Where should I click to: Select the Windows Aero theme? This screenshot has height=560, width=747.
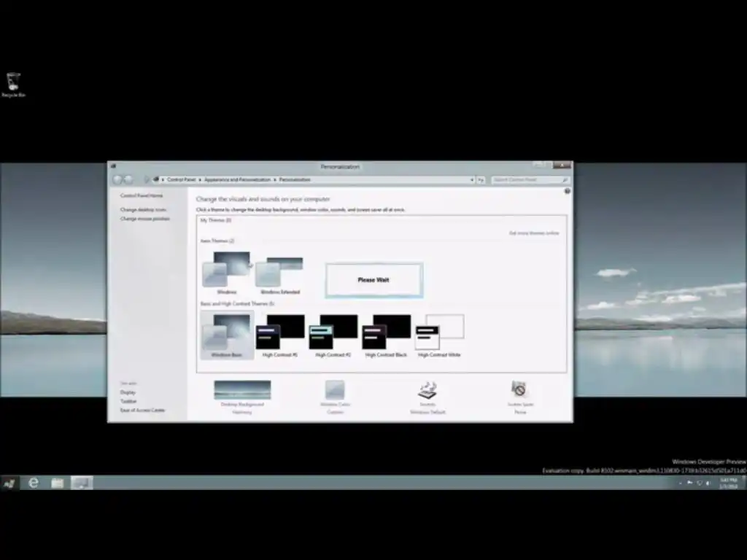coord(227,273)
